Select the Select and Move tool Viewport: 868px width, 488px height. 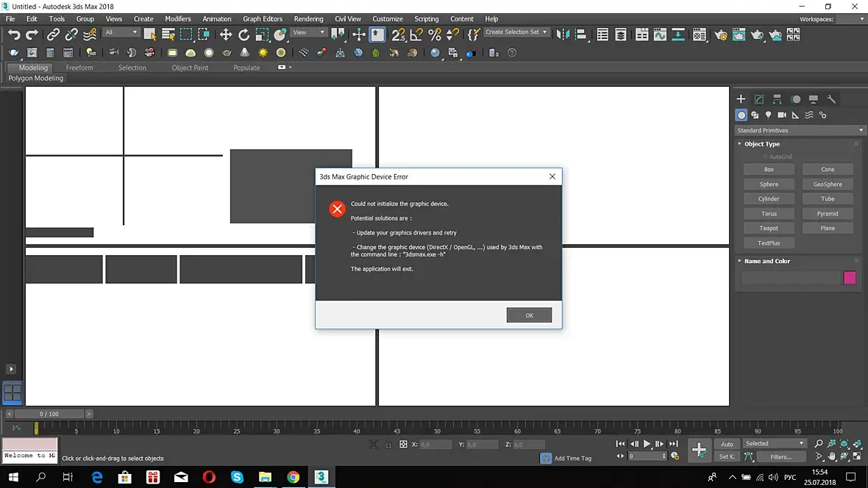[x=226, y=35]
